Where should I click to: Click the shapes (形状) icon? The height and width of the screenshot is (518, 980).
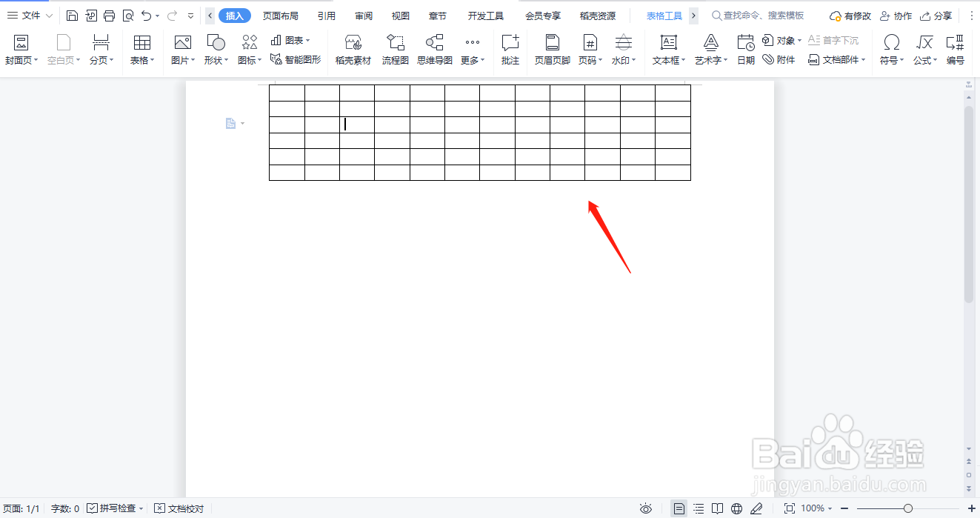coord(216,42)
